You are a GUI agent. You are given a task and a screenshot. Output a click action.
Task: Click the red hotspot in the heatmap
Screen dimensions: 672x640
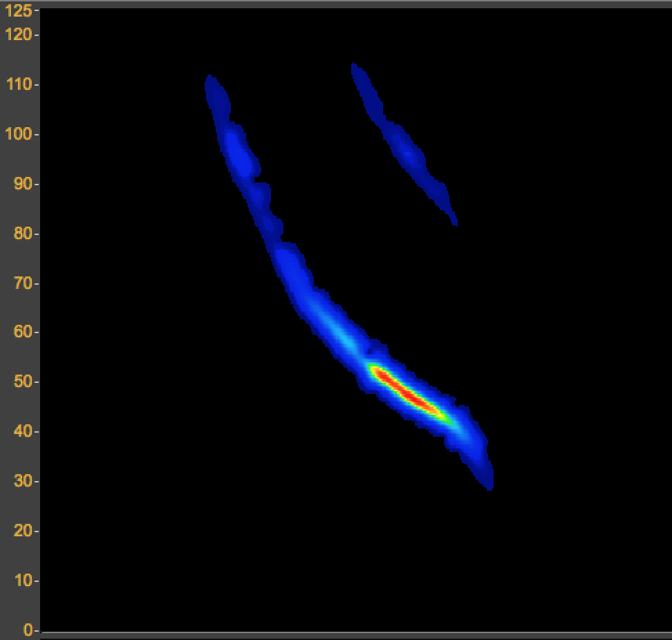point(406,393)
